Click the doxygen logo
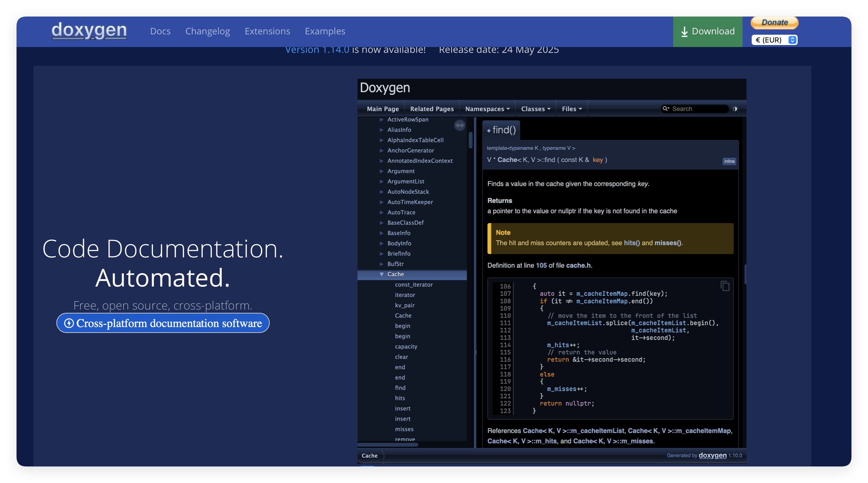 89,31
